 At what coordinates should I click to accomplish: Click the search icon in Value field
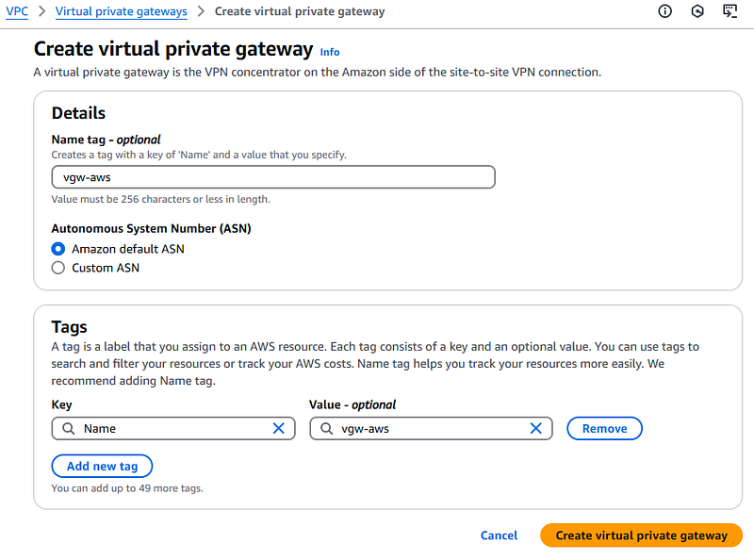[326, 428]
